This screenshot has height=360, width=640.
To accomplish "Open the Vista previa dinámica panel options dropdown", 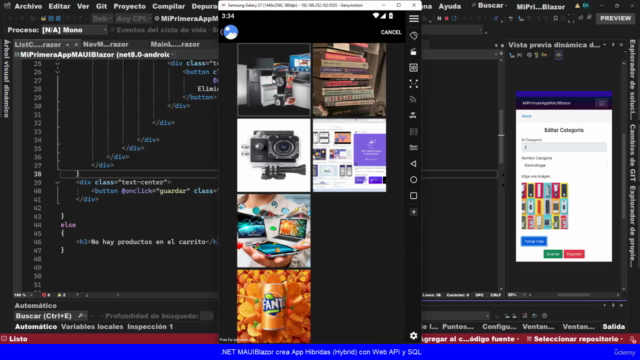I will (x=605, y=45).
